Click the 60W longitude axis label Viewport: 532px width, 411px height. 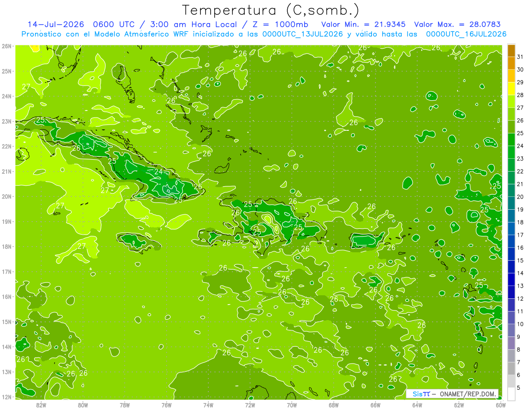(x=501, y=405)
